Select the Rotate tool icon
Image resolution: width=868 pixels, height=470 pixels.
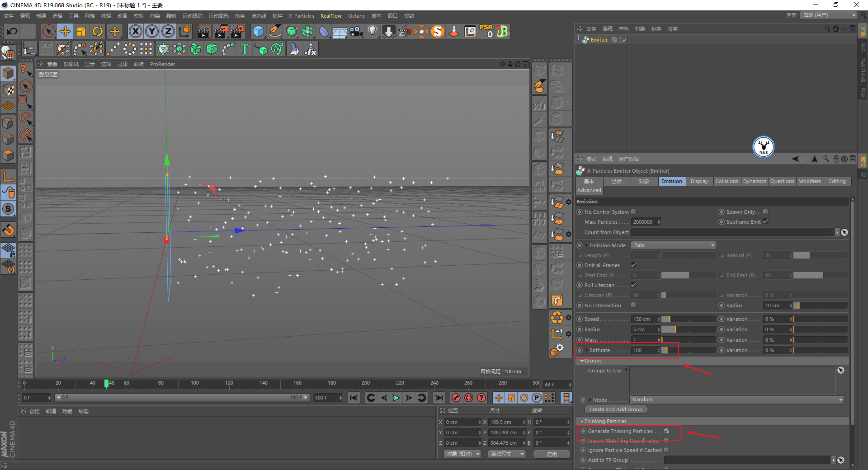tap(98, 31)
